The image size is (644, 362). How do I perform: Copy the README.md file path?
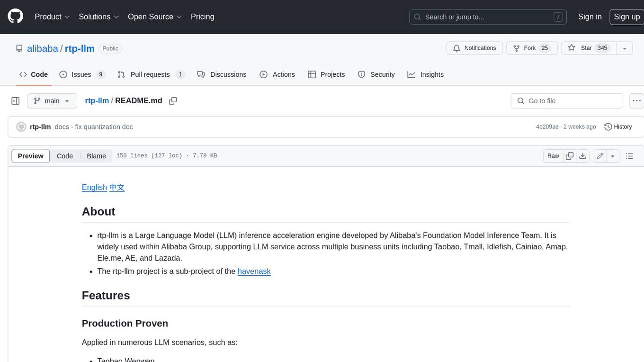(173, 101)
